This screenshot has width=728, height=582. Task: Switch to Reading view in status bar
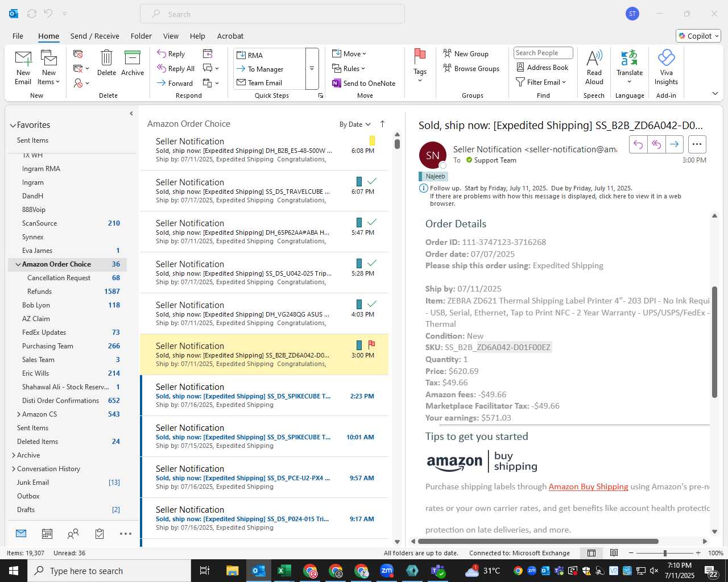pyautogui.click(x=614, y=553)
